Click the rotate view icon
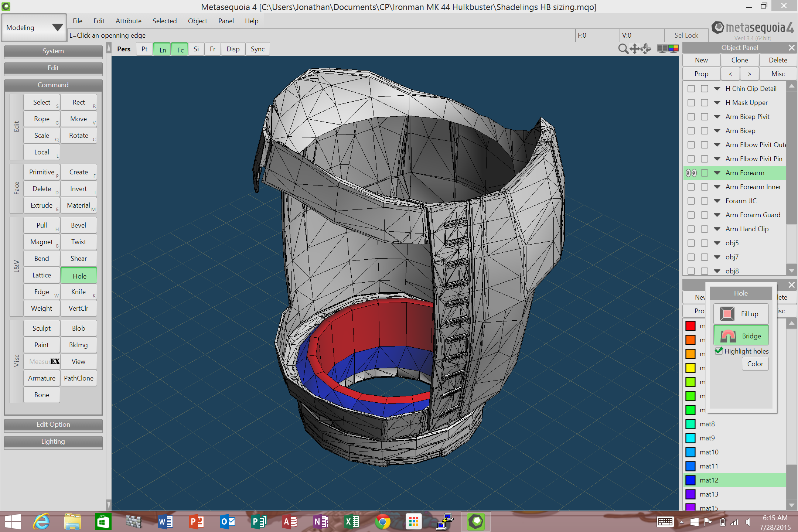 (646, 49)
